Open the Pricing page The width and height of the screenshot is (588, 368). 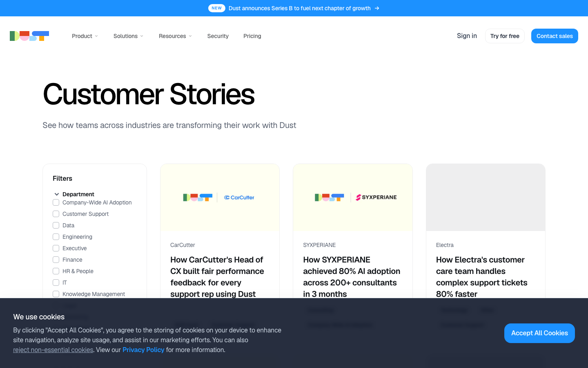[252, 36]
